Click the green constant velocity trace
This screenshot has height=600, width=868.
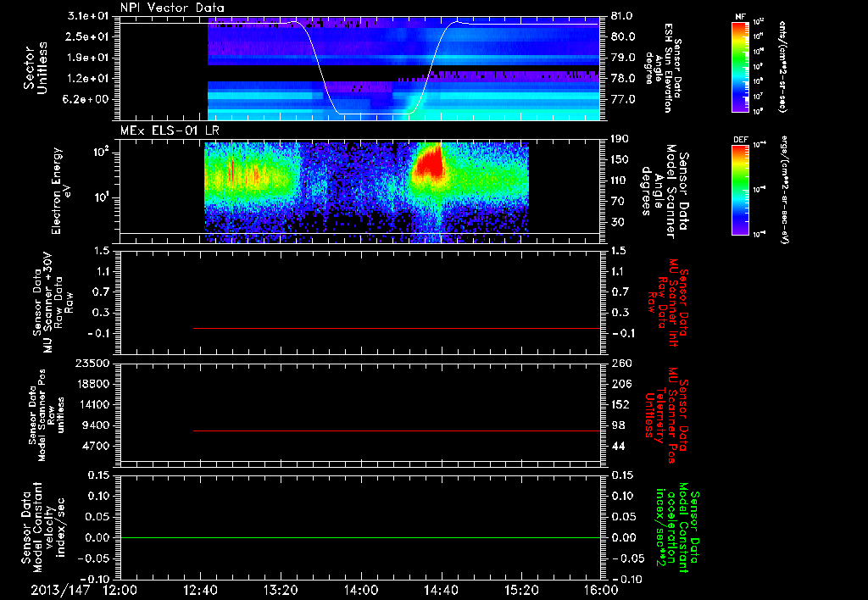pos(359,537)
